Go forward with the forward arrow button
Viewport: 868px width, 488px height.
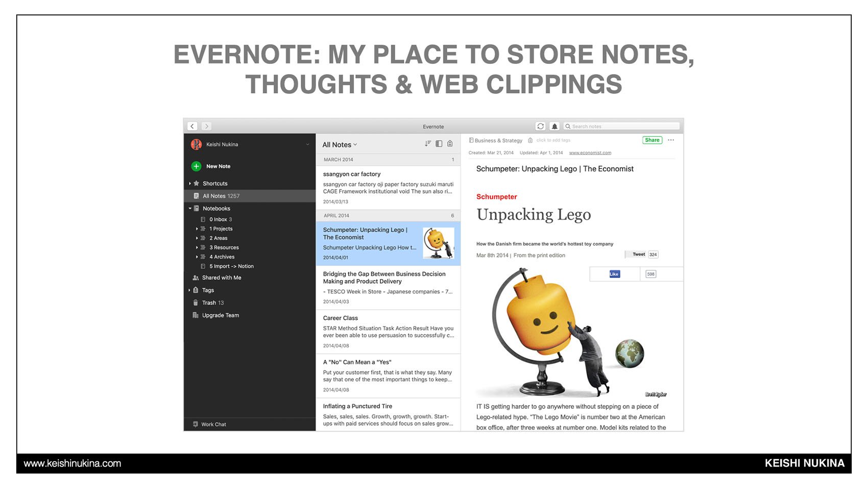point(206,126)
